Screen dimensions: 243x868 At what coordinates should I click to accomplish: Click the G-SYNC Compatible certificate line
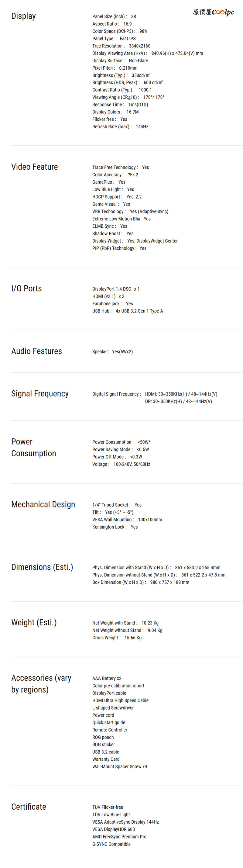(111, 844)
